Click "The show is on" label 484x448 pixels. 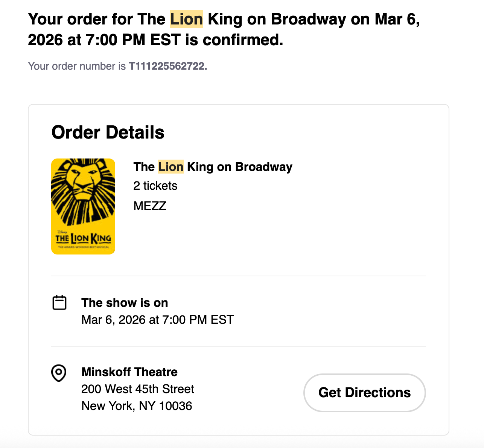point(125,303)
